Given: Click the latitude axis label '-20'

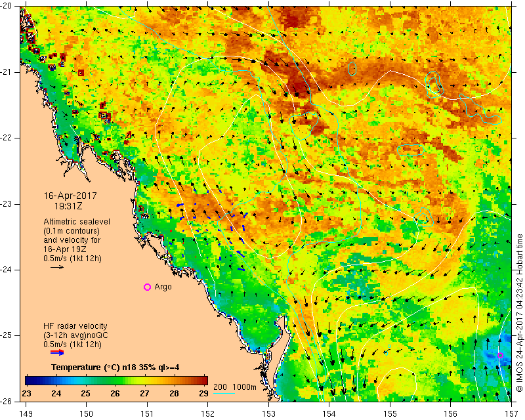Looking at the screenshot, I should tap(7, 6).
